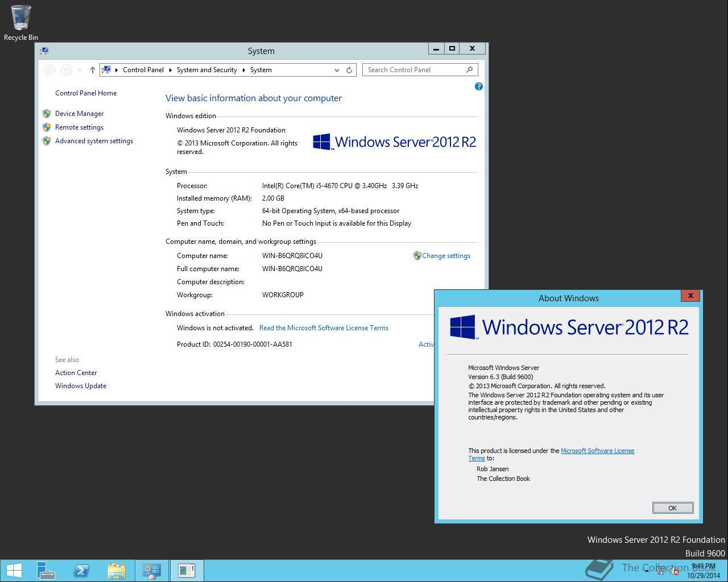Select the Control Panel taskbar icon
Viewport: 728px width, 582px height.
pos(152,571)
